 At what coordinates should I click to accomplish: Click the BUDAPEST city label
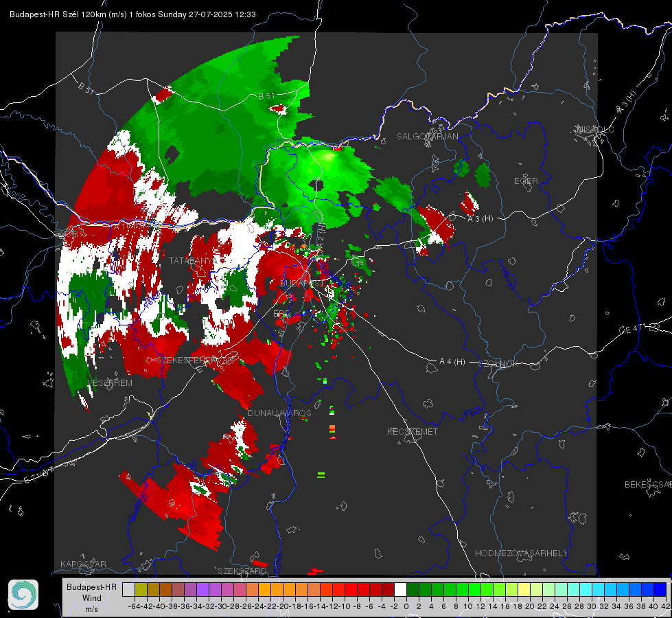click(302, 284)
